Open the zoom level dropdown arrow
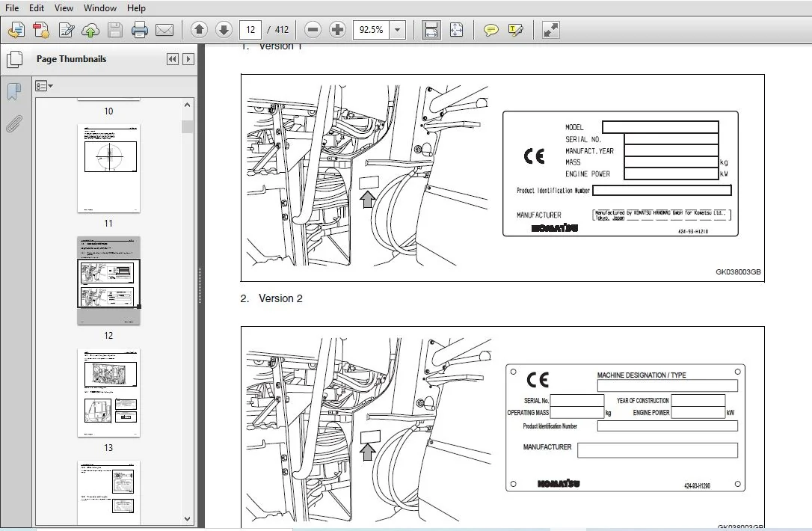 click(397, 30)
